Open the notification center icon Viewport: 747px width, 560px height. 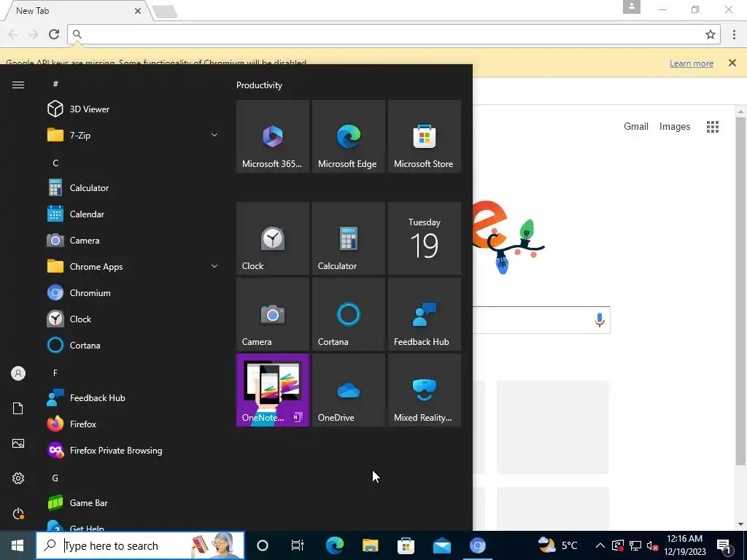pyautogui.click(x=724, y=545)
